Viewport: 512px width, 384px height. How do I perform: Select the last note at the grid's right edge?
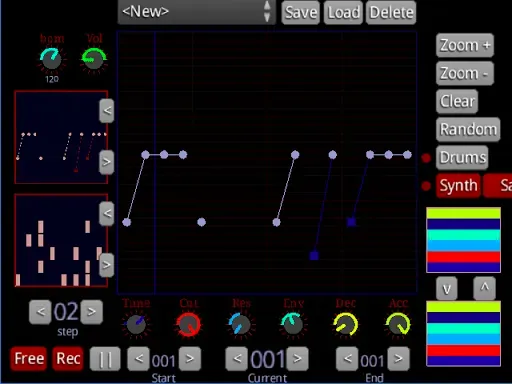click(x=407, y=155)
